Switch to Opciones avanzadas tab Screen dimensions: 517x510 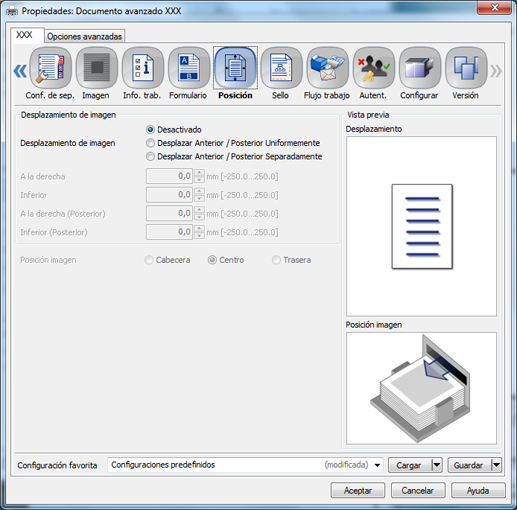(x=84, y=36)
